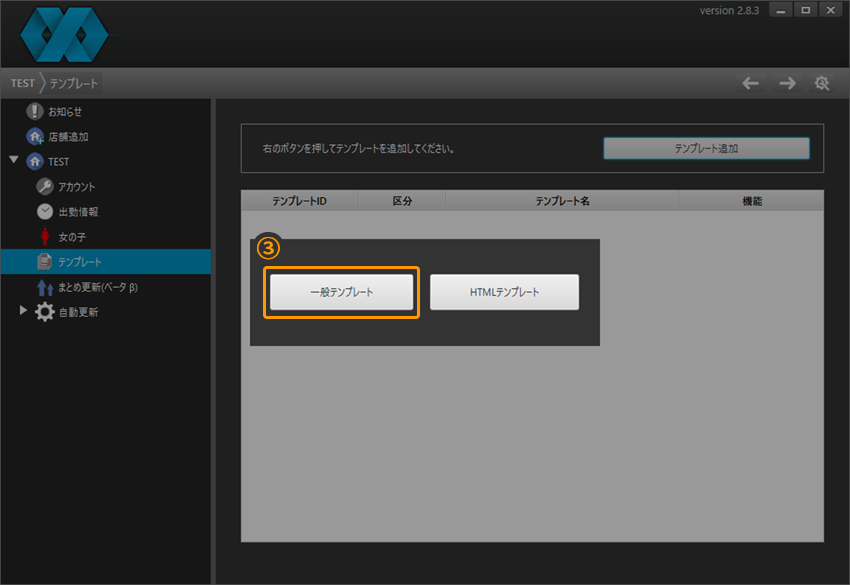850x585 pixels.
Task: Close the application window
Action: 830,10
